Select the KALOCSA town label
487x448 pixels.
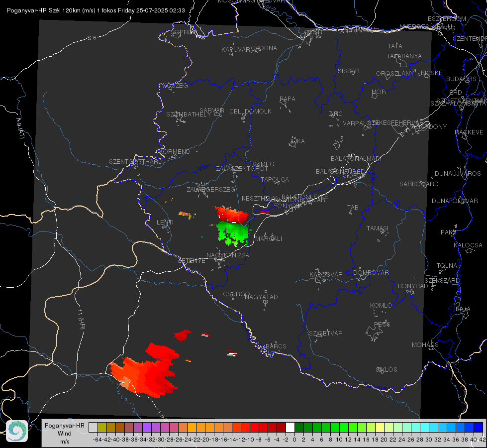click(x=468, y=245)
